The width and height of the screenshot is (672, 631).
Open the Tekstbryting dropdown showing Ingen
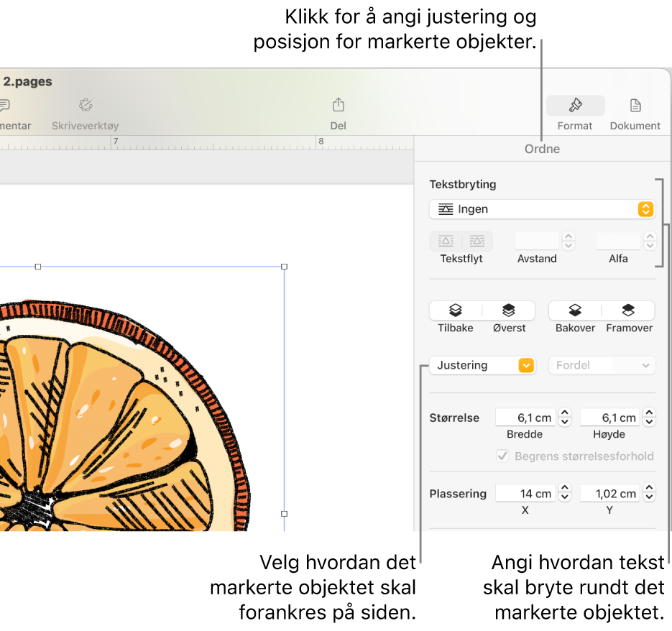pyautogui.click(x=542, y=209)
